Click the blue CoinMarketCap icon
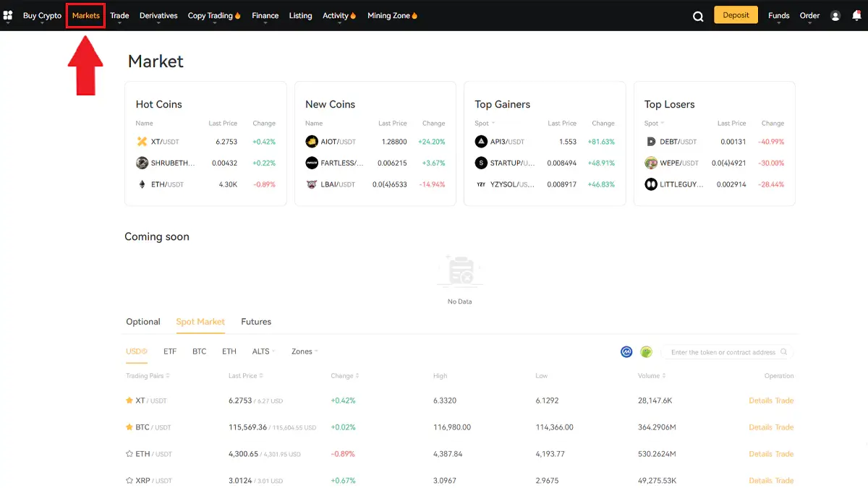 627,352
